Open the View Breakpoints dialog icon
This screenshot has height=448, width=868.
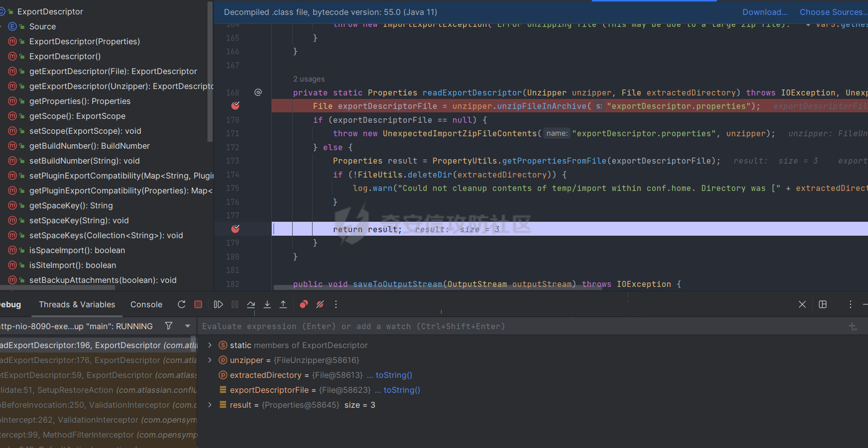[x=304, y=304]
